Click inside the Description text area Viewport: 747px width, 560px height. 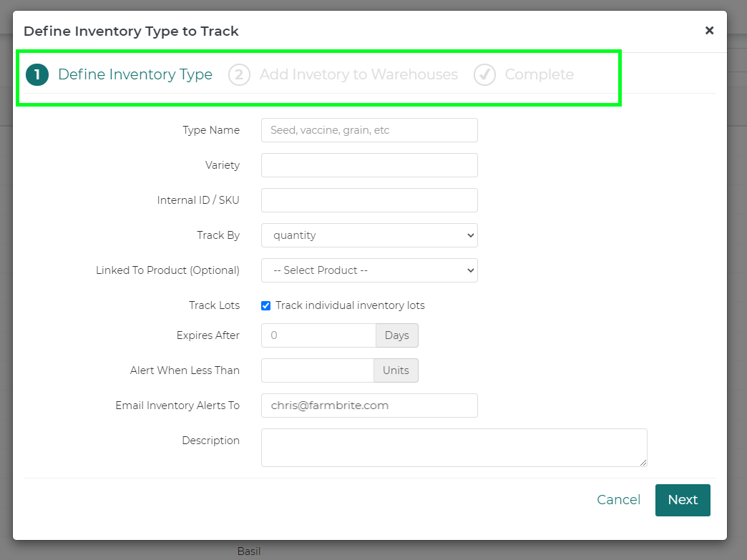(x=454, y=448)
